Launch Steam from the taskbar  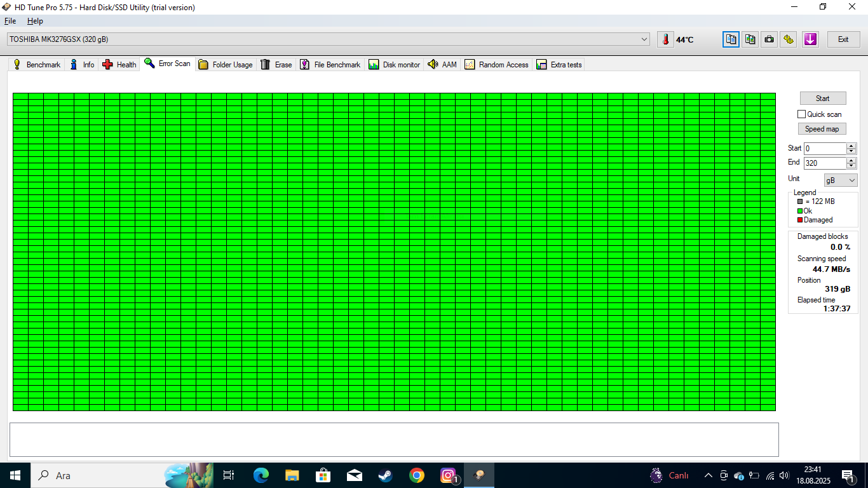coord(386,475)
